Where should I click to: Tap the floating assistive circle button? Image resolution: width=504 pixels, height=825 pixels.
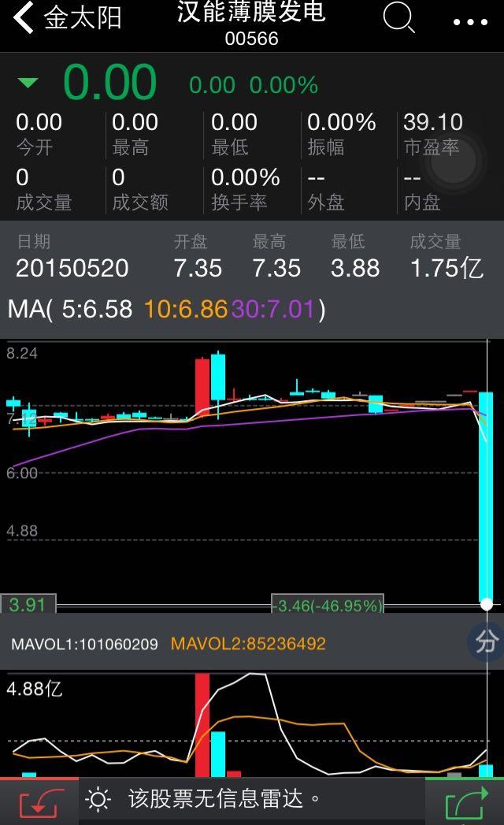click(x=453, y=160)
